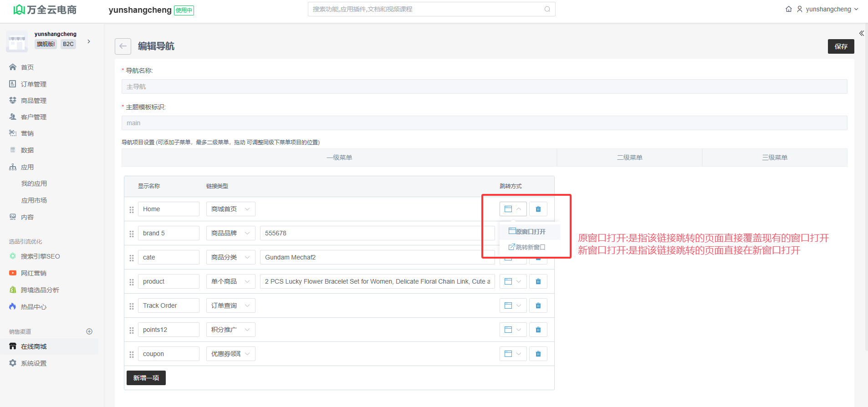Viewport: 868px width, 407px height.
Task: Click the trash icon for coupon row
Action: [x=538, y=354]
